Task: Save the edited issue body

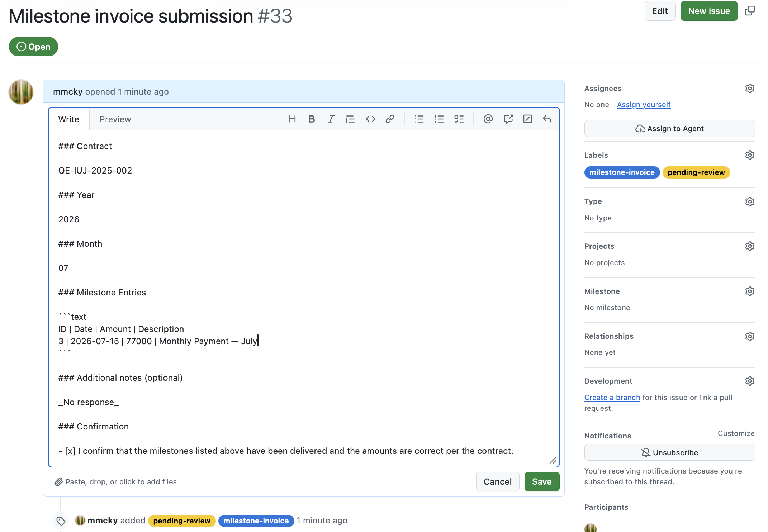Action: point(542,481)
